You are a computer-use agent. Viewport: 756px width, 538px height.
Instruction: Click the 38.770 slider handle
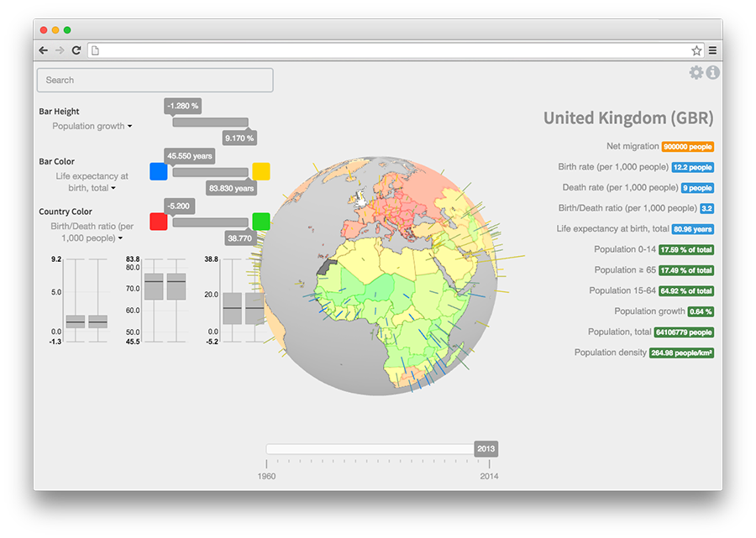(x=239, y=238)
